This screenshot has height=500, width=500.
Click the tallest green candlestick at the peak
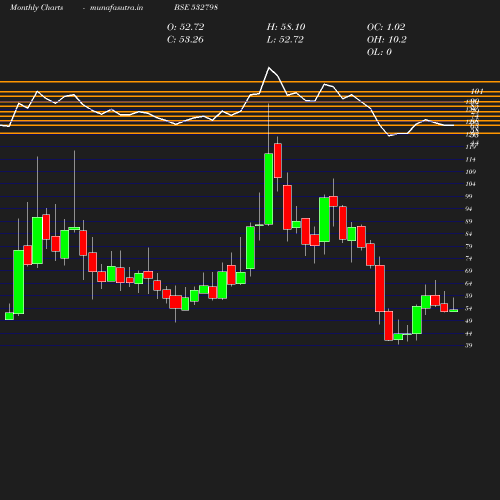[269, 189]
